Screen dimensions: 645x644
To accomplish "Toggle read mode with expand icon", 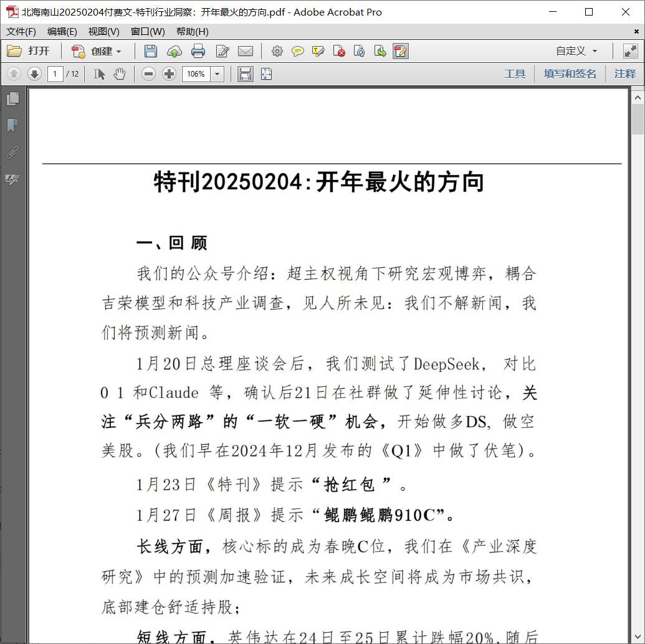I will (630, 51).
